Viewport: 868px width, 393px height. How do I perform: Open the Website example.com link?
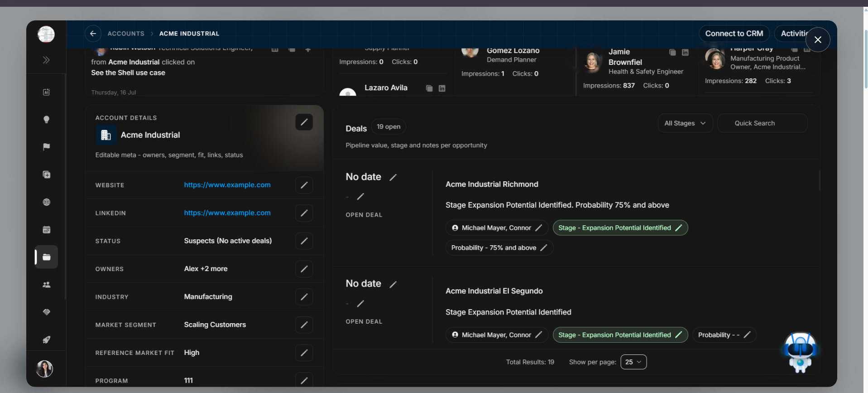[x=227, y=185]
